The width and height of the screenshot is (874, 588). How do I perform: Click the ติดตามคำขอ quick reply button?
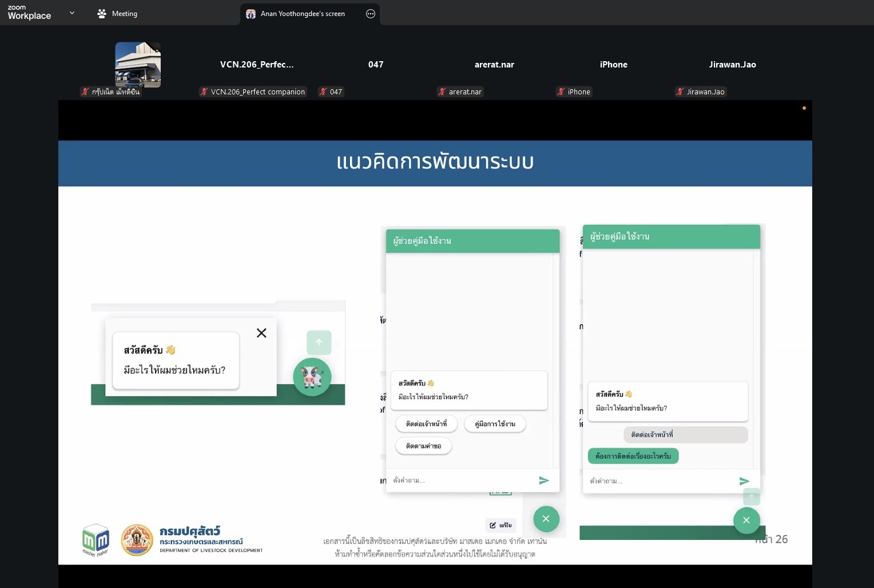point(423,446)
